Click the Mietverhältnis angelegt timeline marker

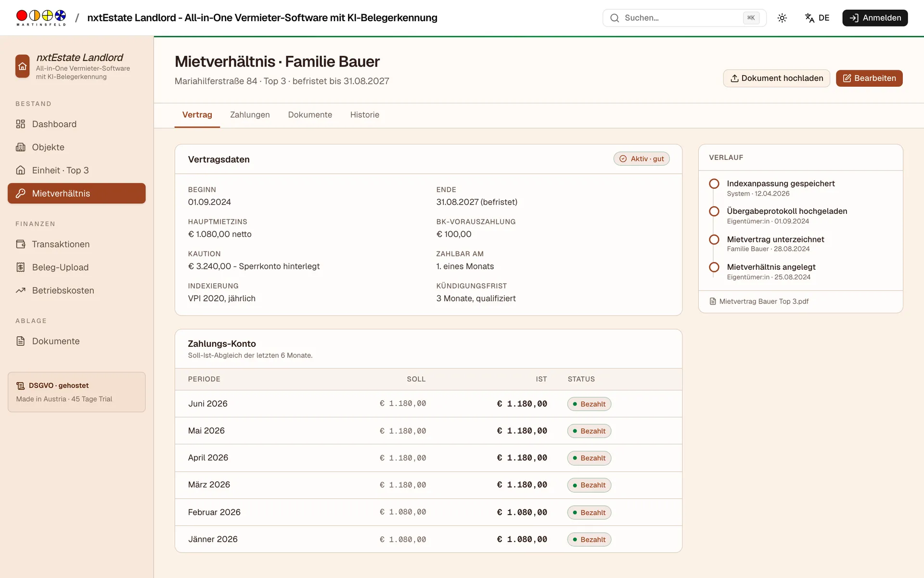coord(714,267)
